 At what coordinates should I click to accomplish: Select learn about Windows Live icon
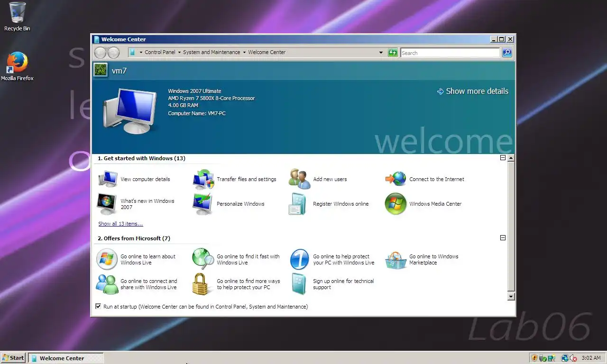coord(107,259)
